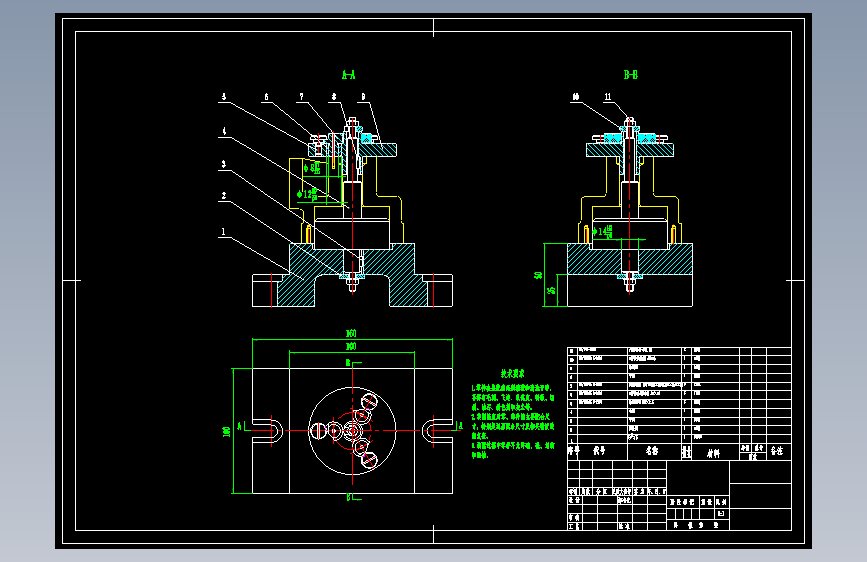Viewport: 867px width, 562px height.
Task: Click the 25 height dimension in B-B view
Action: coord(551,290)
